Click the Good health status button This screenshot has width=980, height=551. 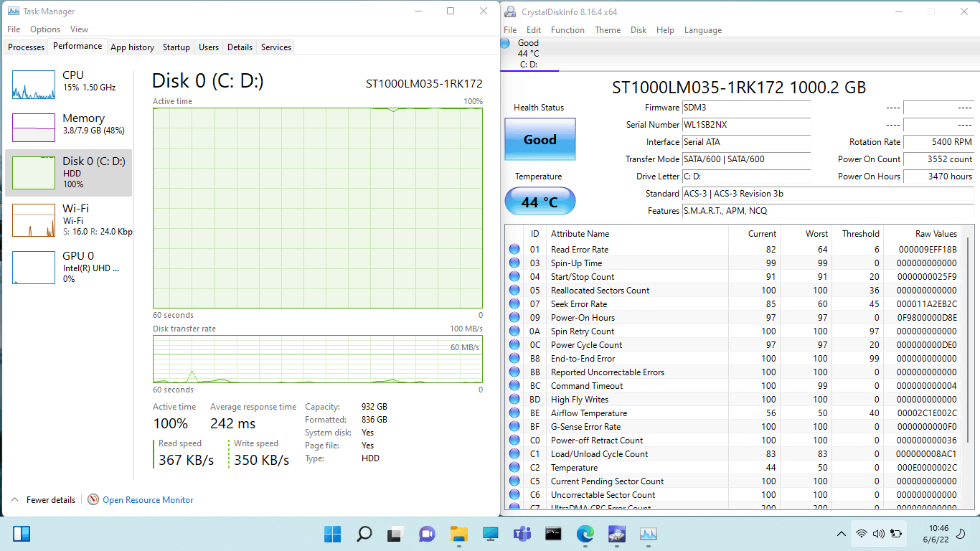click(540, 140)
